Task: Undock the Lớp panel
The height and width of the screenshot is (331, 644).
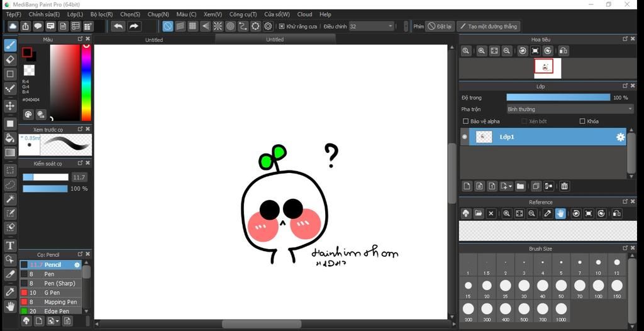Action: [625, 86]
